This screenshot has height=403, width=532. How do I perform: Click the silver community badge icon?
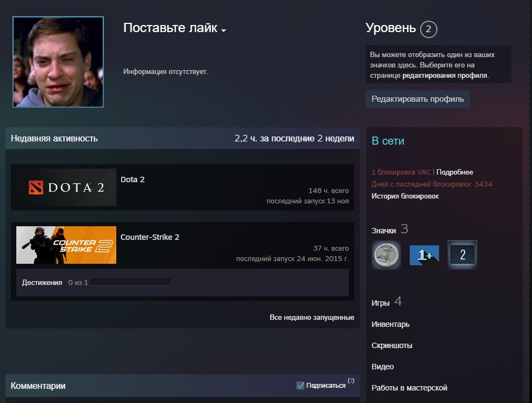pos(386,255)
